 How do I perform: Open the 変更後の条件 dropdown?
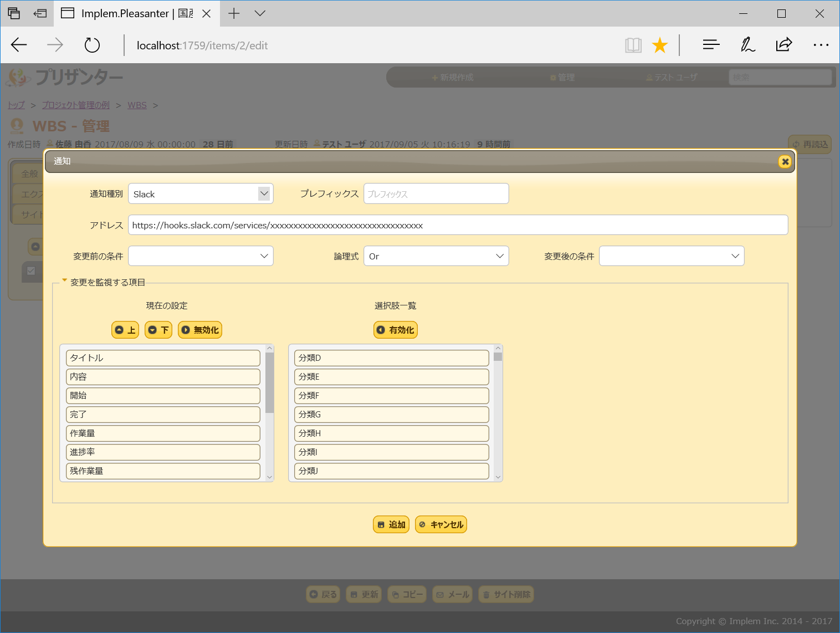click(x=672, y=256)
